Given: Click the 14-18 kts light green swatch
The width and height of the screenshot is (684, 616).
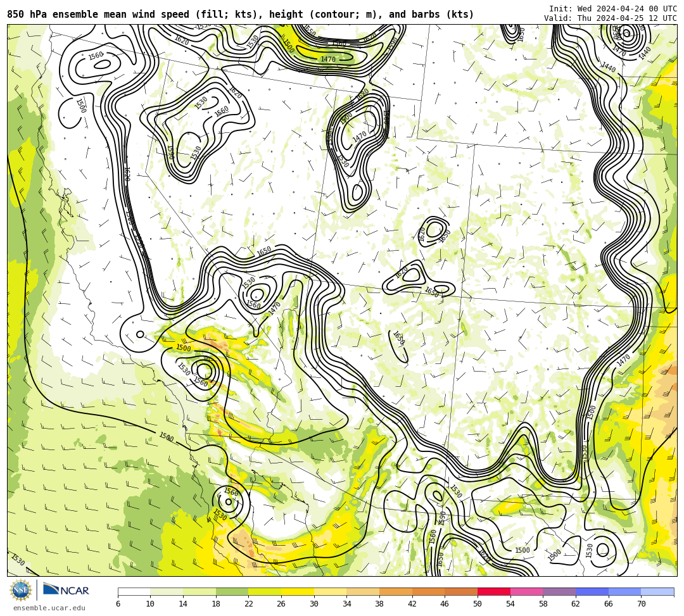Looking at the screenshot, I should click(199, 591).
